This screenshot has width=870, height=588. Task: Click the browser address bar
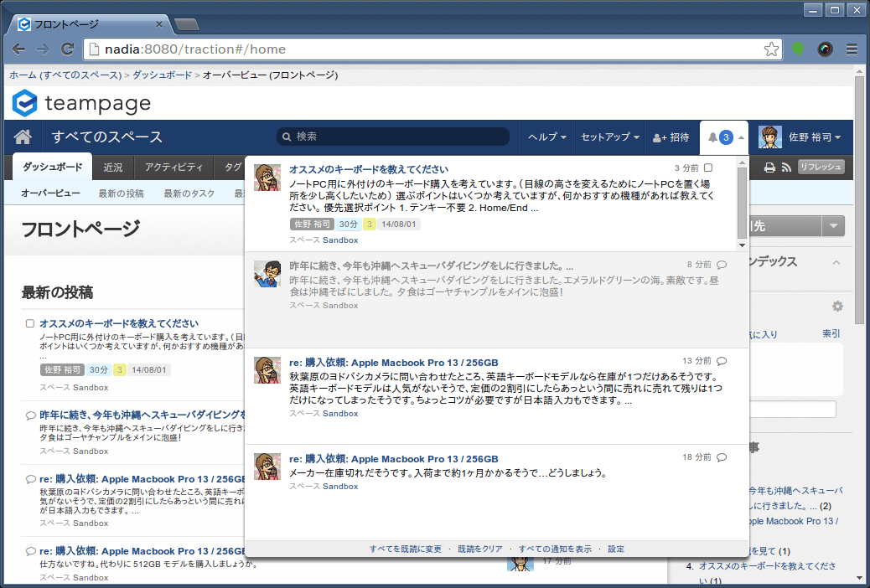pos(432,49)
